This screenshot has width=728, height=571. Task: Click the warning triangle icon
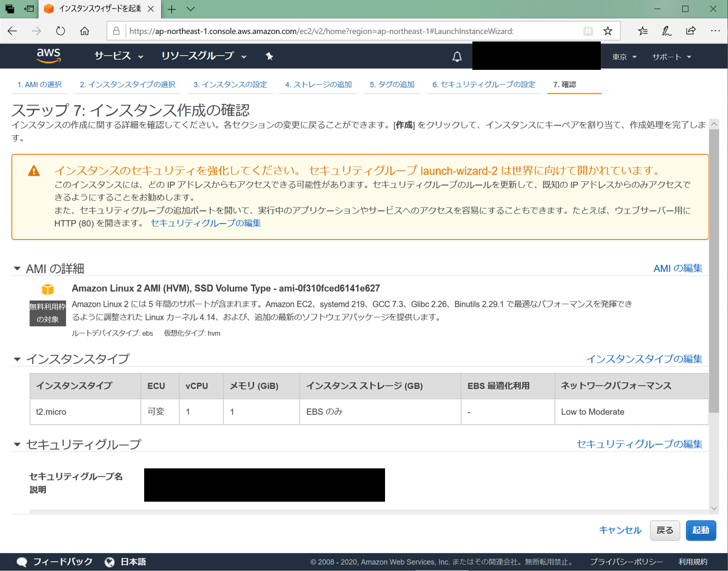(x=34, y=171)
